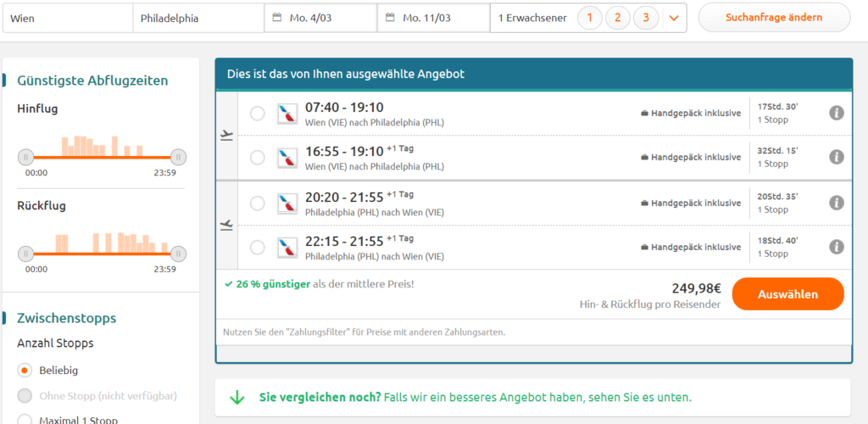868x424 pixels.
Task: Click airline logo of 07:40 flight
Action: coord(287,113)
